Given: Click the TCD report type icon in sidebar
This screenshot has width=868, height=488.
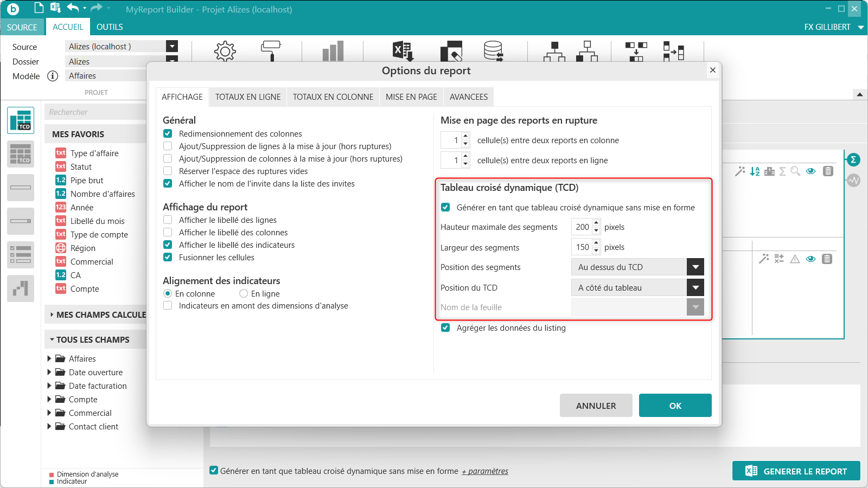Looking at the screenshot, I should coord(21,120).
